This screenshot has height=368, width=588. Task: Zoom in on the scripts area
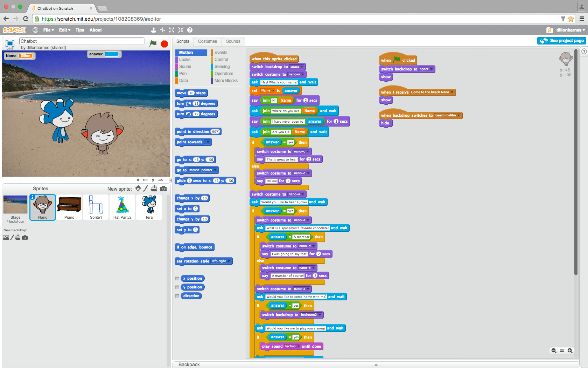570,350
